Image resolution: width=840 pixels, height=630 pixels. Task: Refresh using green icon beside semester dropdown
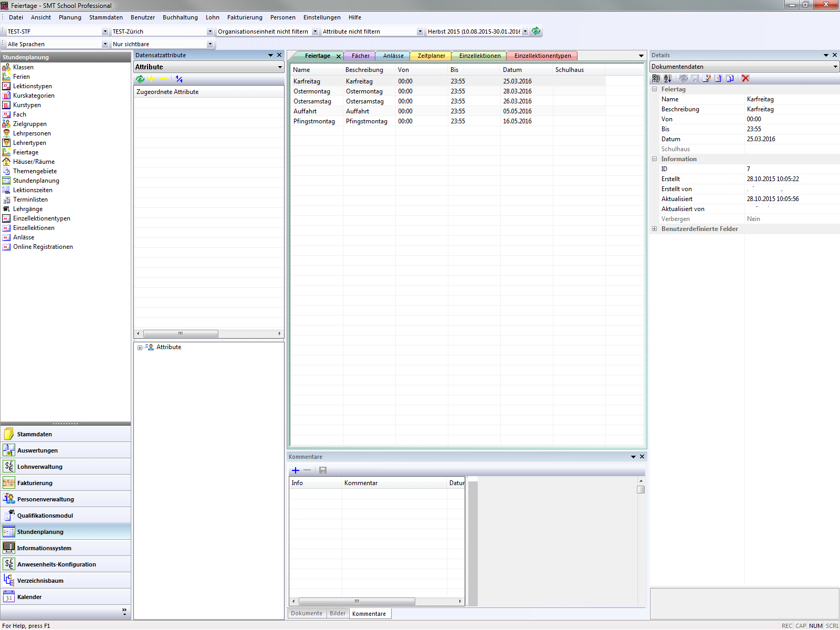pos(536,31)
